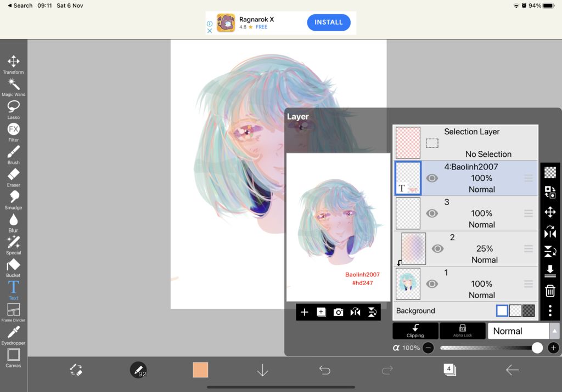This screenshot has width=562, height=392.
Task: Flip layer vertically from preview toolbar
Action: point(373,312)
